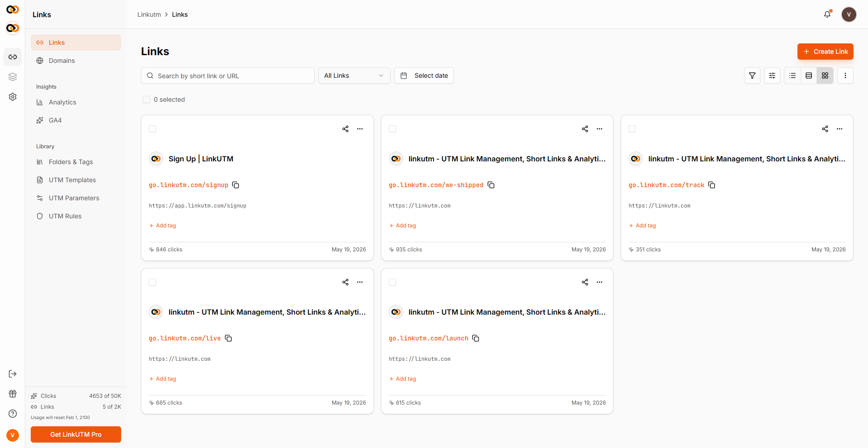The width and height of the screenshot is (868, 448).
Task: Toggle the select-all checkbox by '0 selected'
Action: (146, 99)
